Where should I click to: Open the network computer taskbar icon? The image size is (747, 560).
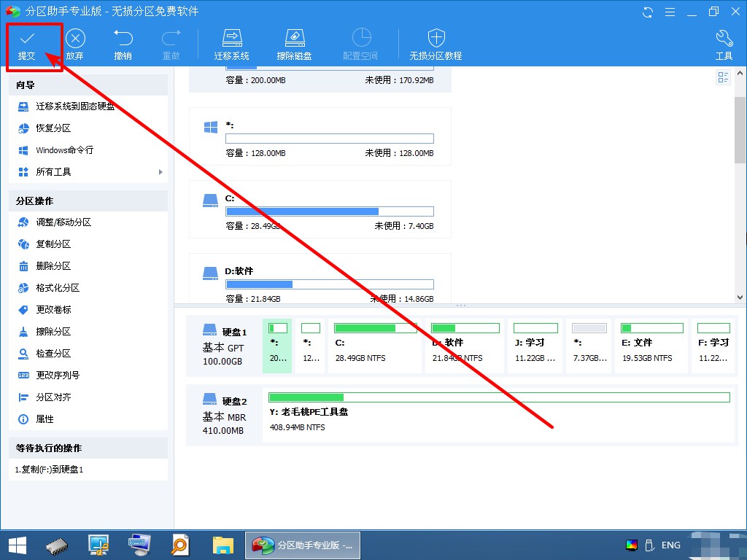pyautogui.click(x=98, y=545)
